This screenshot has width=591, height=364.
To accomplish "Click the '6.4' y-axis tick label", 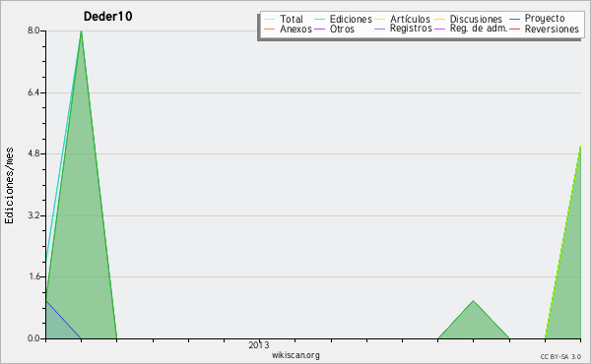I will click(x=33, y=92).
